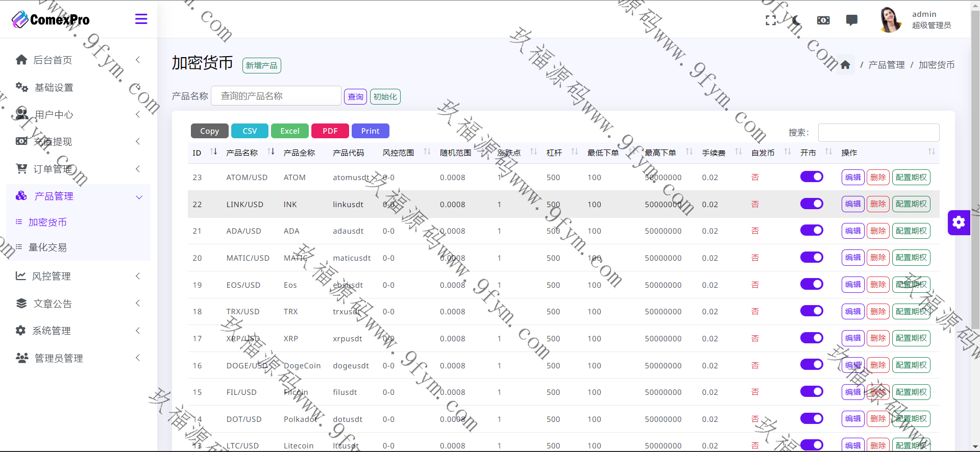Open messages using the chat bubble icon
Viewport: 980px width, 452px height.
coord(851,20)
